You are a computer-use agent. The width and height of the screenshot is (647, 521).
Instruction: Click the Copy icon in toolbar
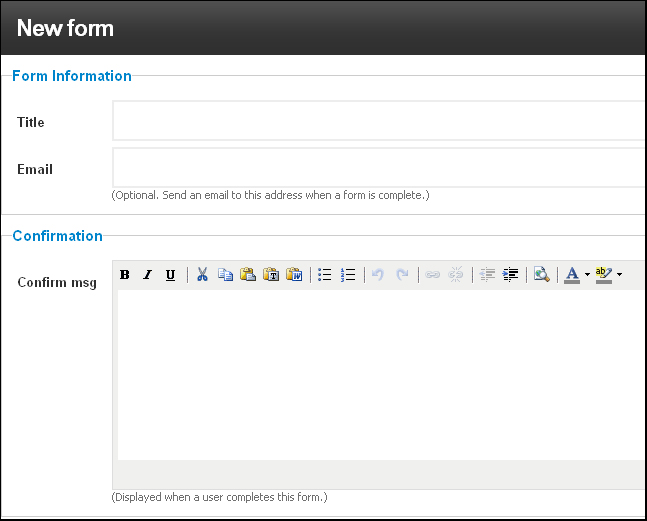point(225,274)
